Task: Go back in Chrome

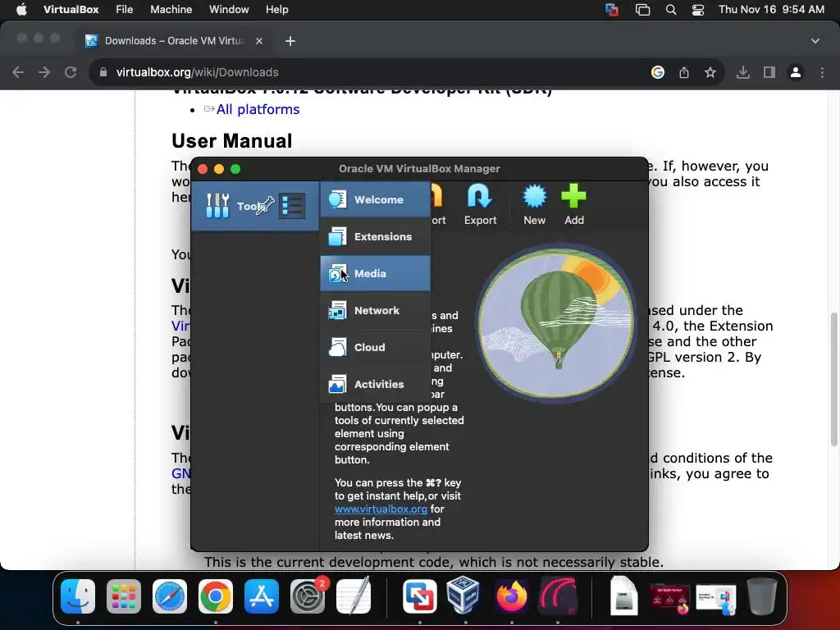Action: click(18, 72)
